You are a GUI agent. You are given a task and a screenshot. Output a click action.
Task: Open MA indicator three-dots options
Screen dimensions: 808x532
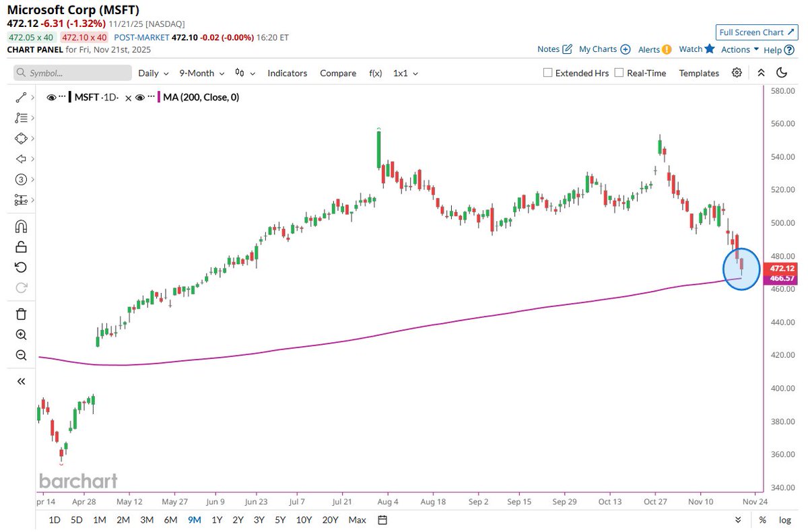point(151,98)
